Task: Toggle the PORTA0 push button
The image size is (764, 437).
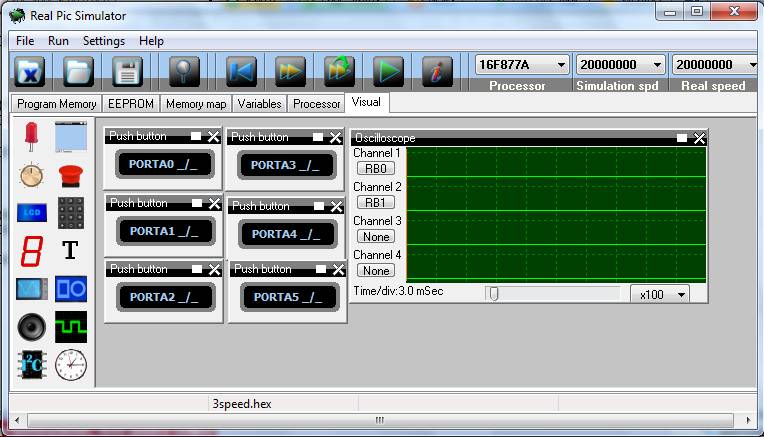Action: [164, 164]
